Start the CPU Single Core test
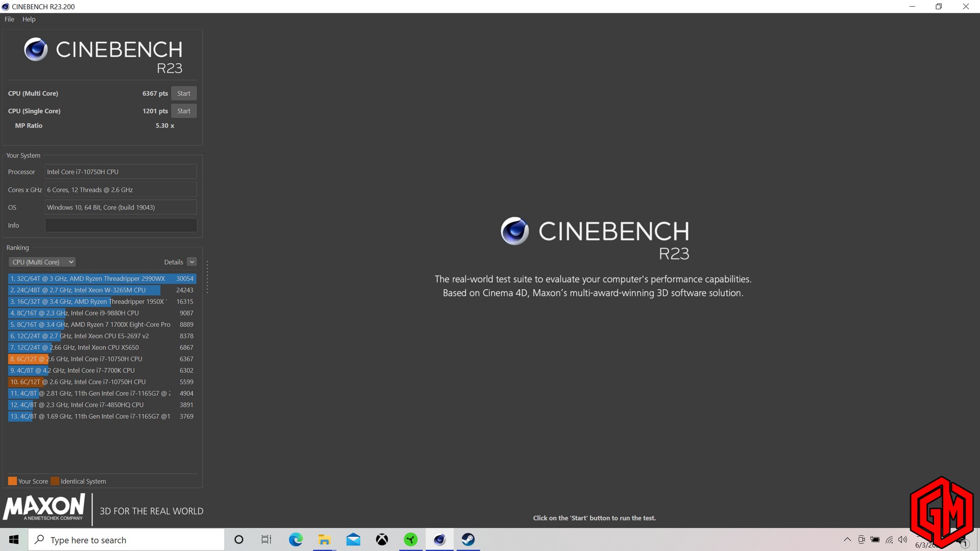 (184, 111)
